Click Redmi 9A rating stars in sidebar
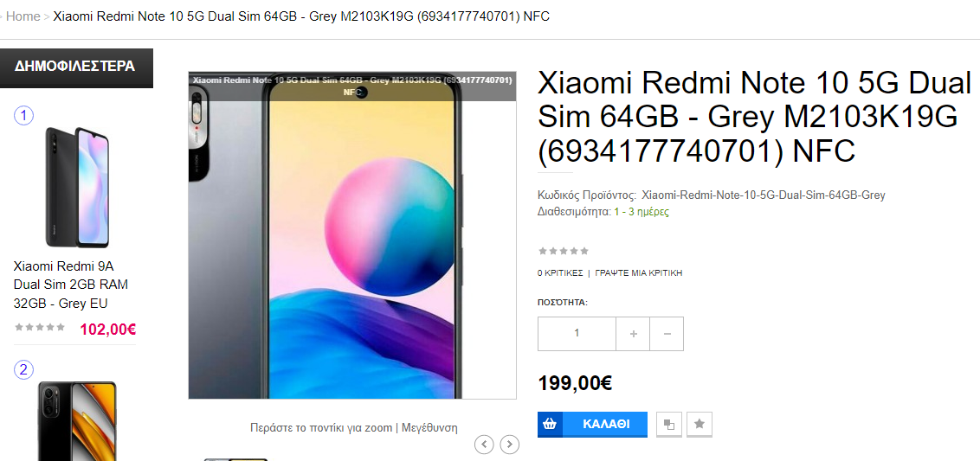 coord(39,327)
